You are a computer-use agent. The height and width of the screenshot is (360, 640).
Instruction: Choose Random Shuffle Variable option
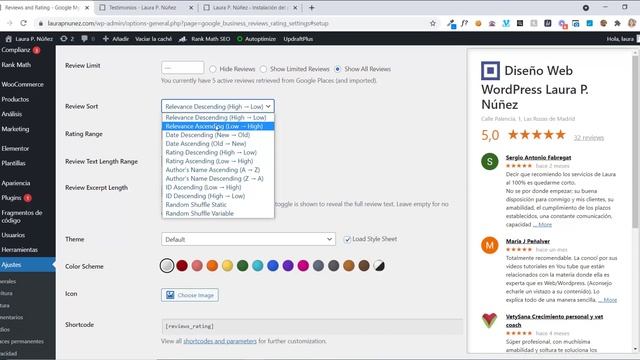coord(218,213)
